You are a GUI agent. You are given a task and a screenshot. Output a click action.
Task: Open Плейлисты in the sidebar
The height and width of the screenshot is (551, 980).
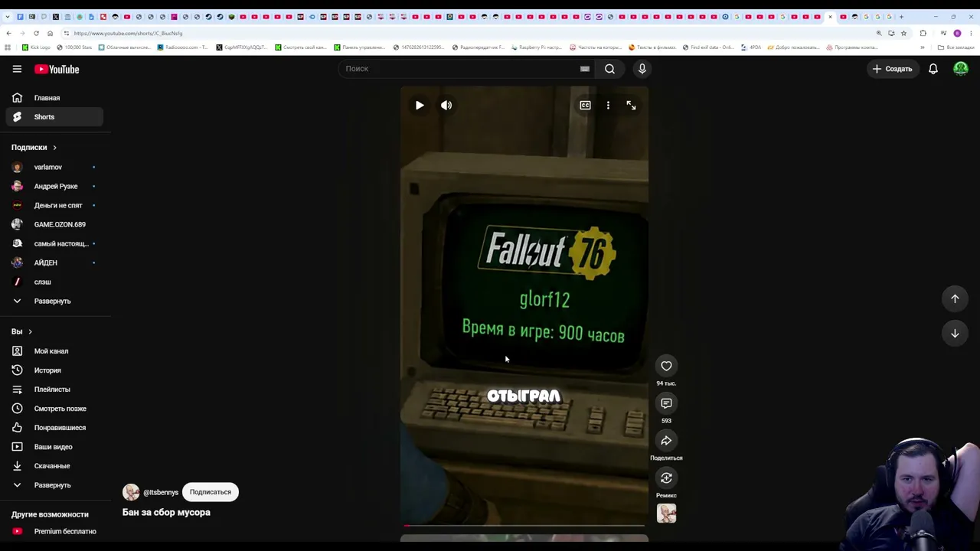click(x=54, y=390)
